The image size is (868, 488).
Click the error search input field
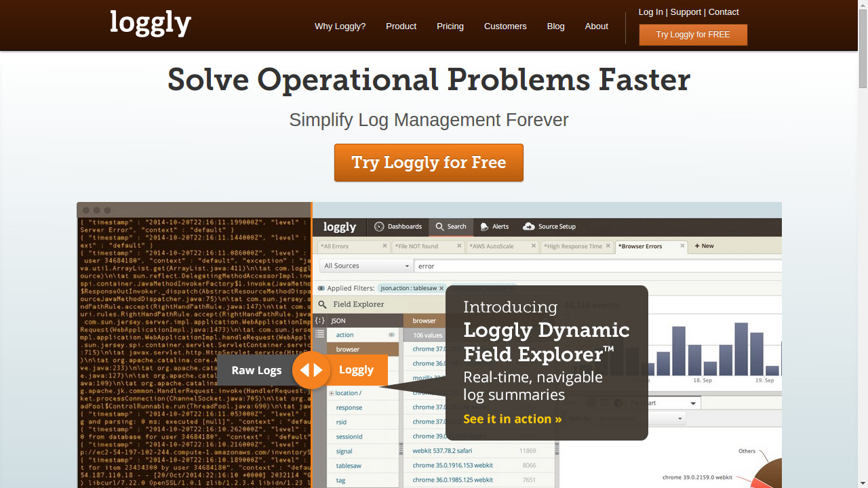[x=597, y=266]
